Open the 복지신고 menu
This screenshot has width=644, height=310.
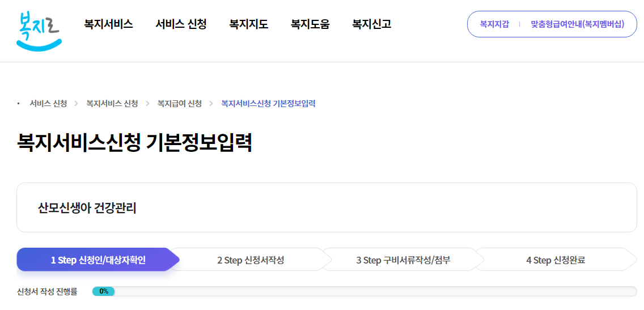371,24
